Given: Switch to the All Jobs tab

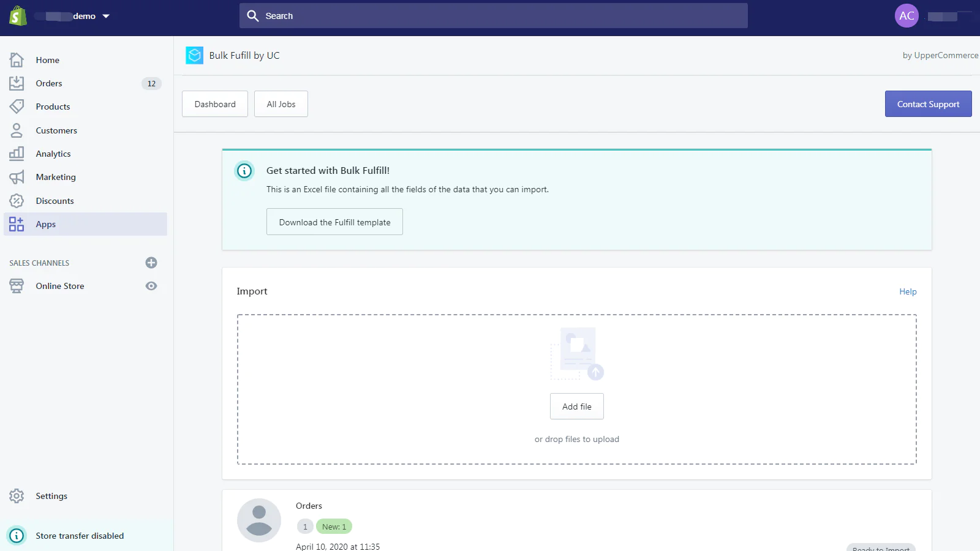Looking at the screenshot, I should (281, 104).
